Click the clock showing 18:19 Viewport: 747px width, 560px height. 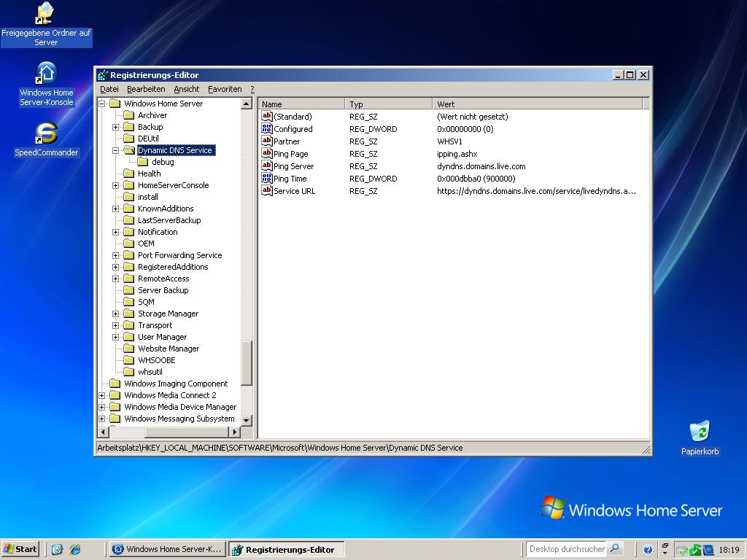[729, 550]
